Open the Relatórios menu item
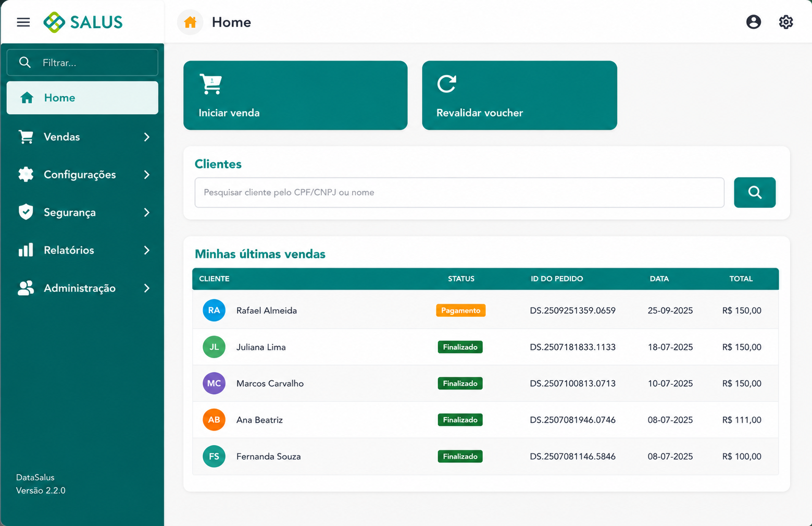Image resolution: width=812 pixels, height=526 pixels. point(82,250)
